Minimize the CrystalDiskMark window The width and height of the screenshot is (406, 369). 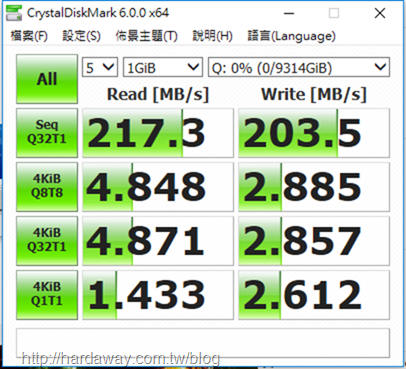[x=289, y=13]
